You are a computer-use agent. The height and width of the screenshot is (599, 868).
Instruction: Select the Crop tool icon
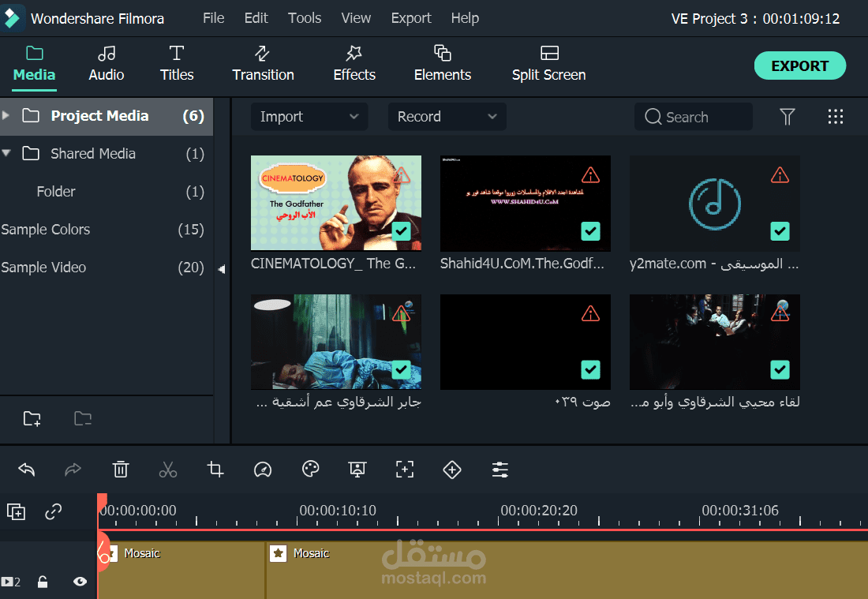(x=215, y=470)
